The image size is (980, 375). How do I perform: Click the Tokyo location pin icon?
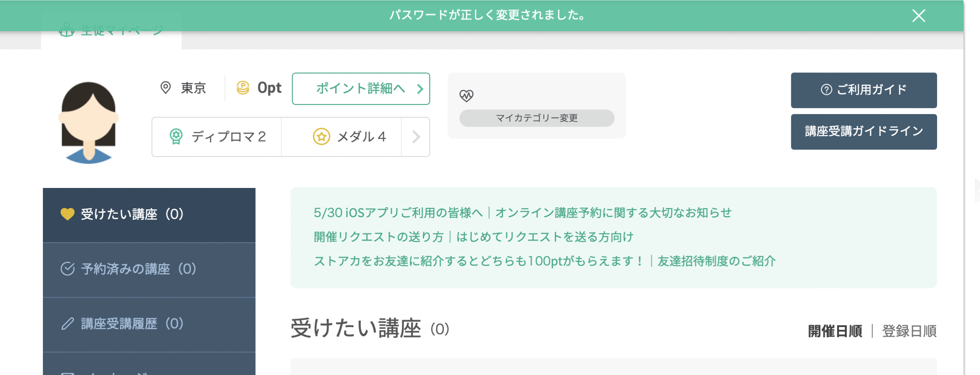(166, 88)
